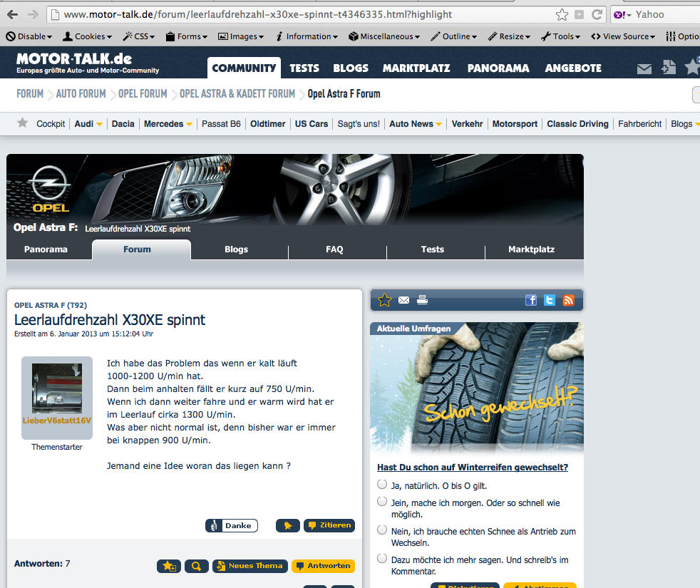The width and height of the screenshot is (700, 588).
Task: Open the CSS toolbar dropdown
Action: [x=139, y=36]
